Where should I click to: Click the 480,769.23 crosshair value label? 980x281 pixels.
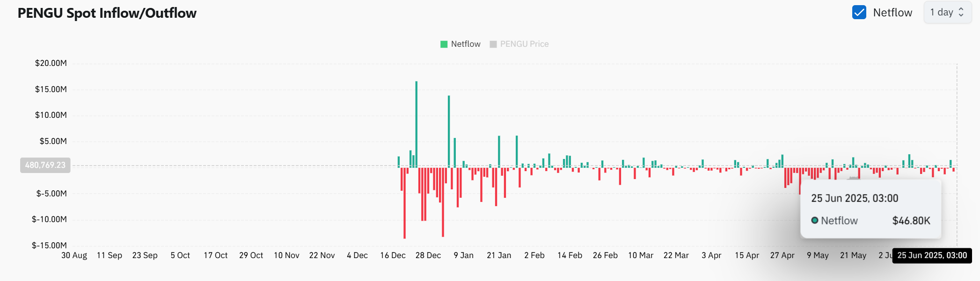click(x=45, y=165)
